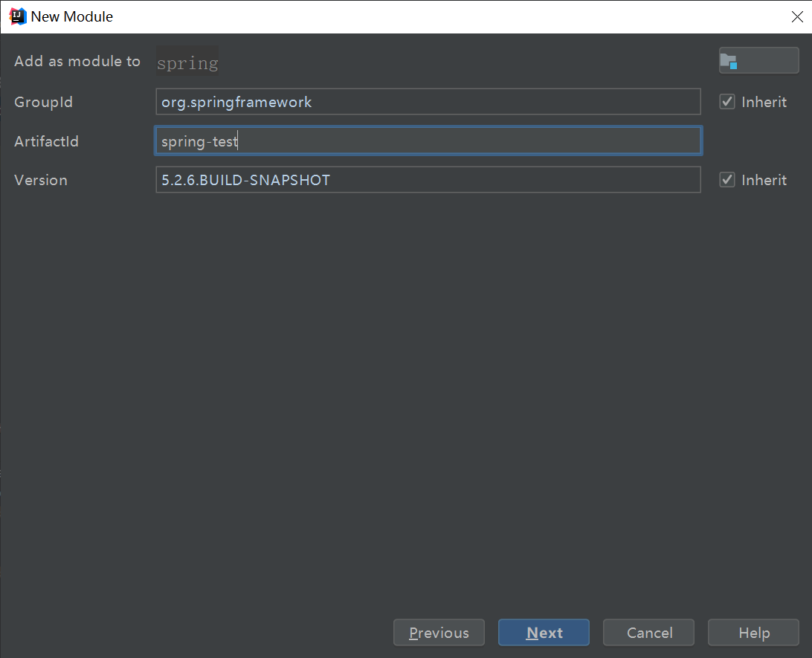Go back with the Previous button
The width and height of the screenshot is (812, 658).
(439, 633)
